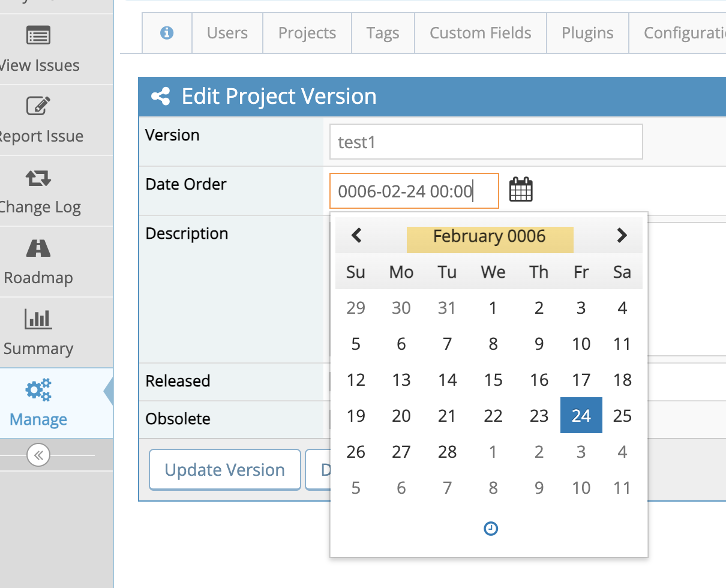Open the Summary chart sidebar item
Image resolution: width=726 pixels, height=588 pixels.
38,332
